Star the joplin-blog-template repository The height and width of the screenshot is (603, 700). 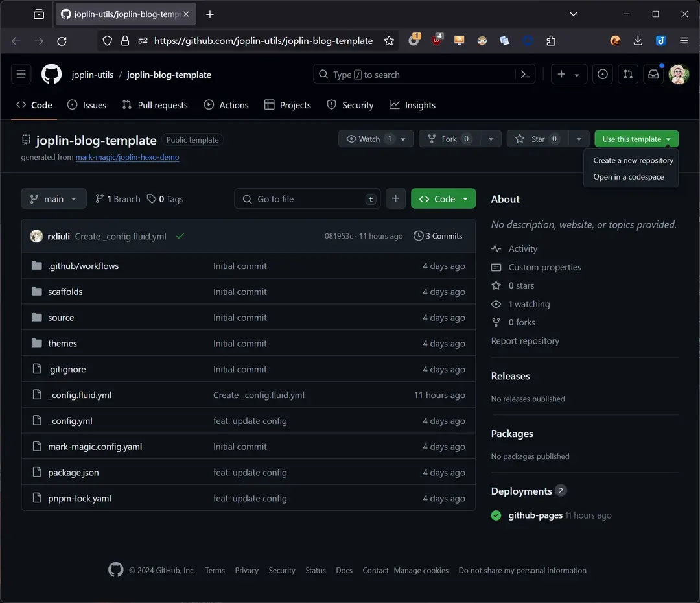tap(537, 139)
